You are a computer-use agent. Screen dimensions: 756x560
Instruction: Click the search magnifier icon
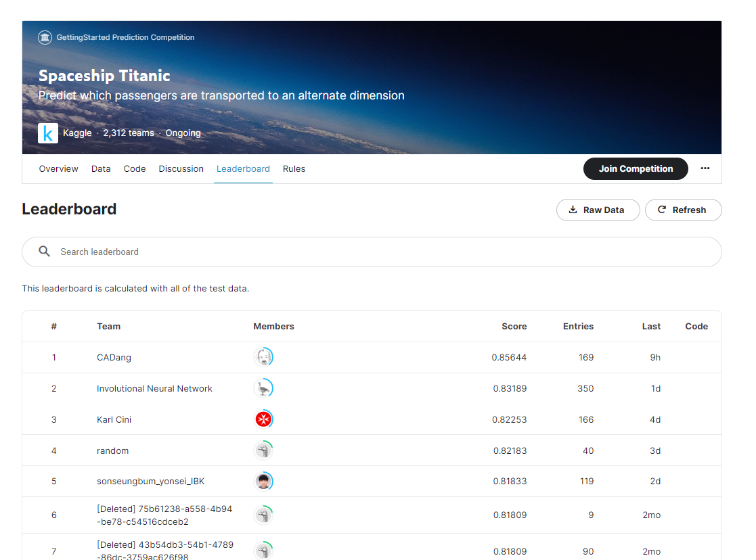point(45,252)
